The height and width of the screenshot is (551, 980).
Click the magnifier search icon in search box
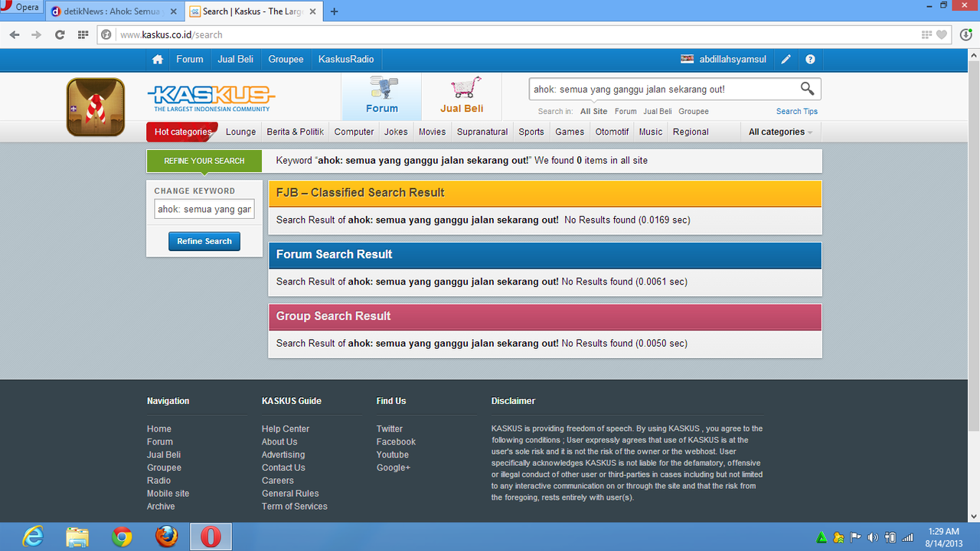[808, 89]
